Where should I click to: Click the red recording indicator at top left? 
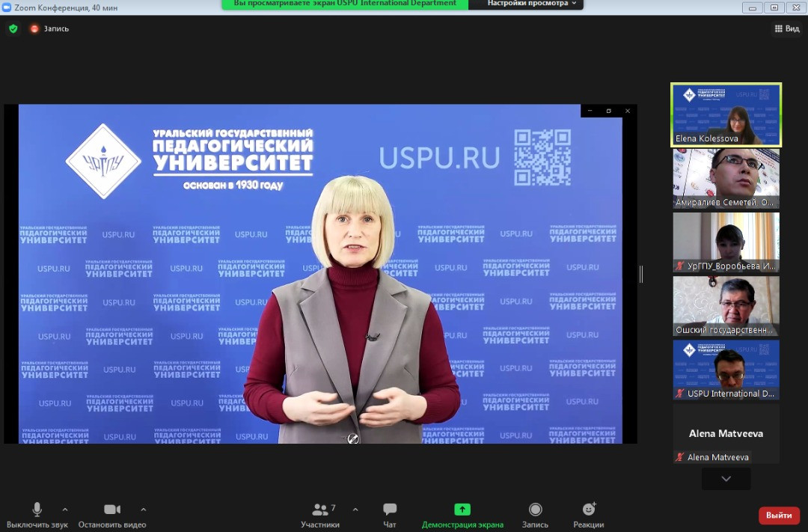coord(34,28)
